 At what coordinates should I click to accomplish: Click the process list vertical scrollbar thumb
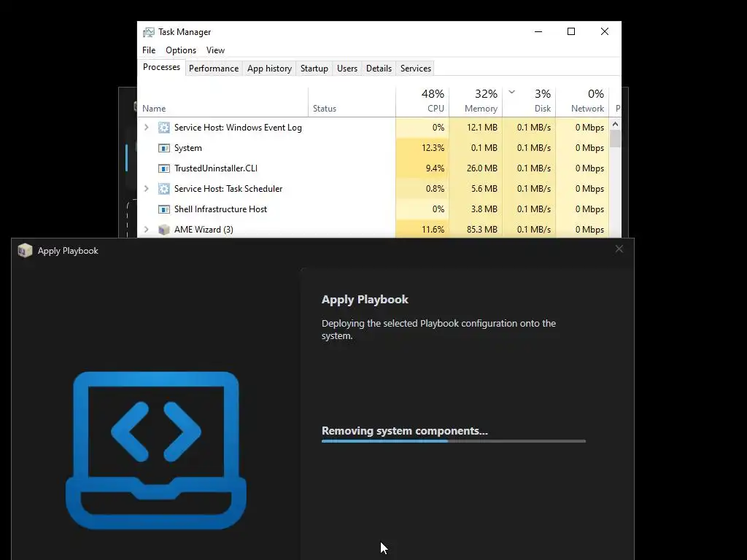[x=615, y=139]
